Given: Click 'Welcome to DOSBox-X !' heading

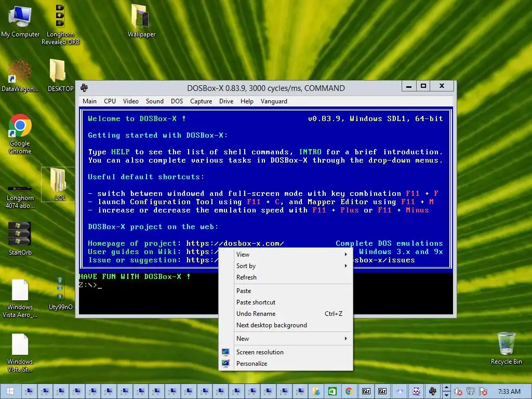Looking at the screenshot, I should [x=137, y=118].
